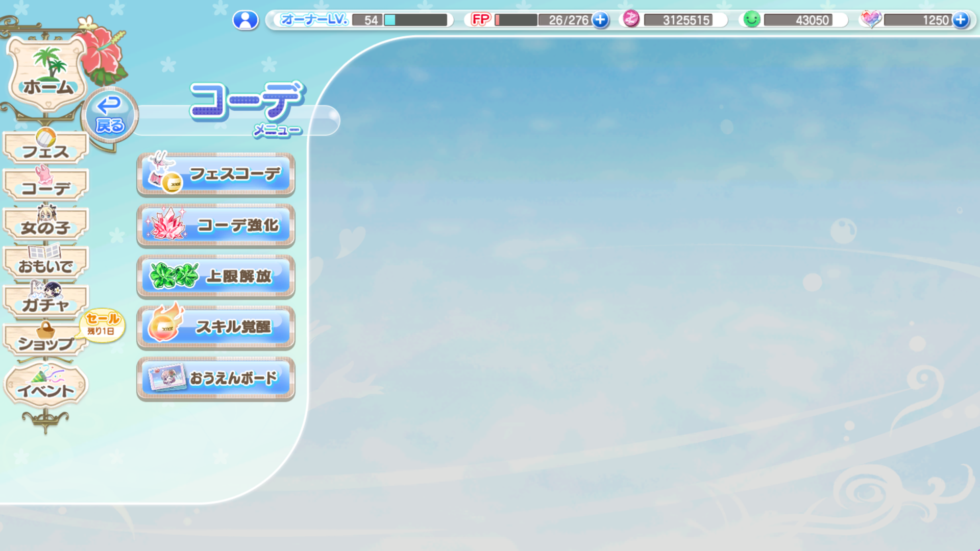This screenshot has width=980, height=551.
Task: Click the green smiley currency icon
Action: tap(751, 20)
